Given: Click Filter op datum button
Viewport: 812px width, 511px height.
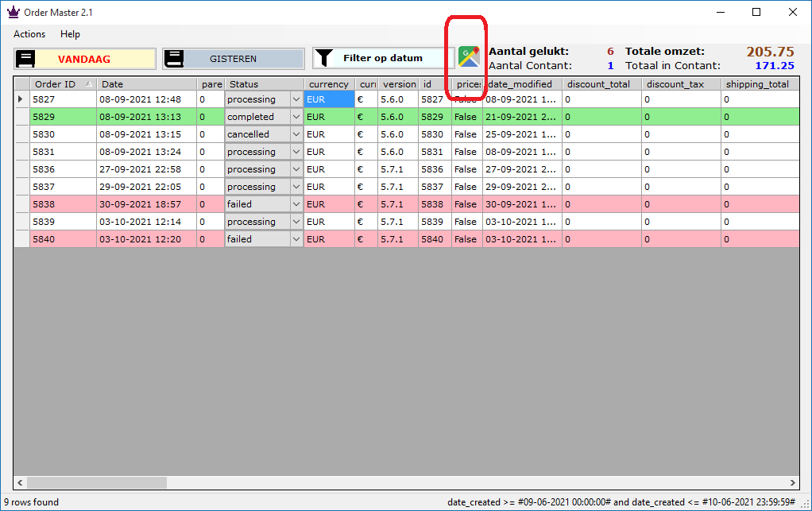Looking at the screenshot, I should pos(383,58).
